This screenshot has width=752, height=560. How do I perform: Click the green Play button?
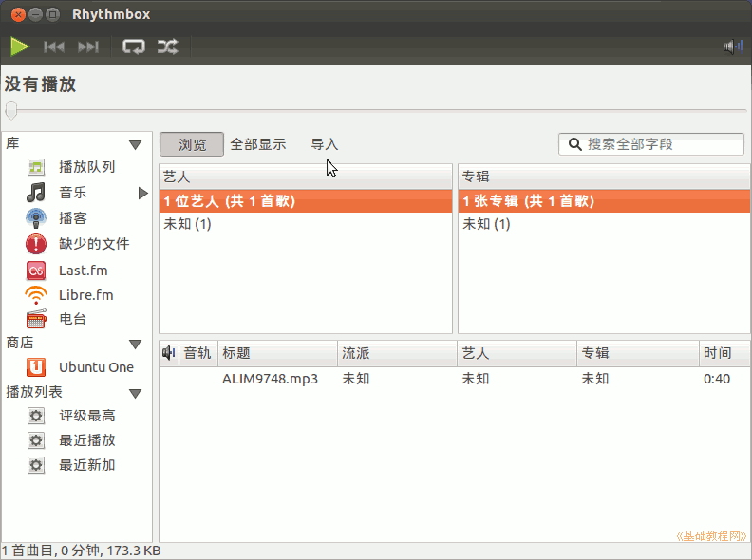(x=20, y=47)
